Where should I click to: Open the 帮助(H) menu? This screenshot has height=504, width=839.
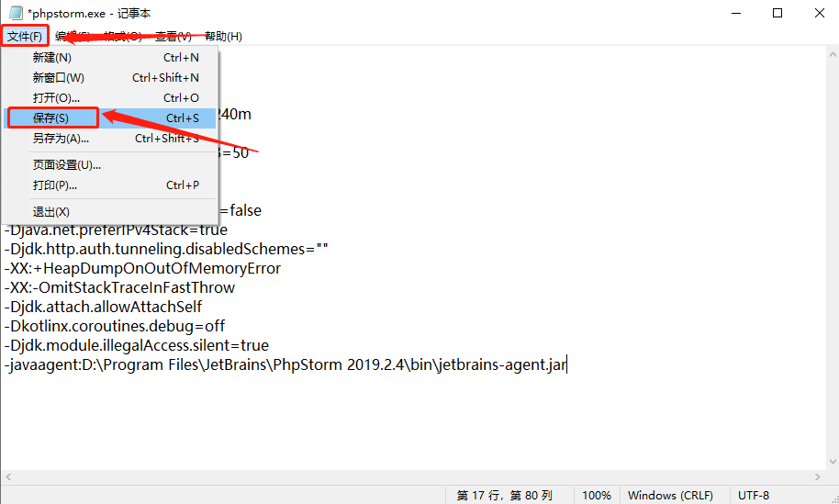[x=223, y=37]
